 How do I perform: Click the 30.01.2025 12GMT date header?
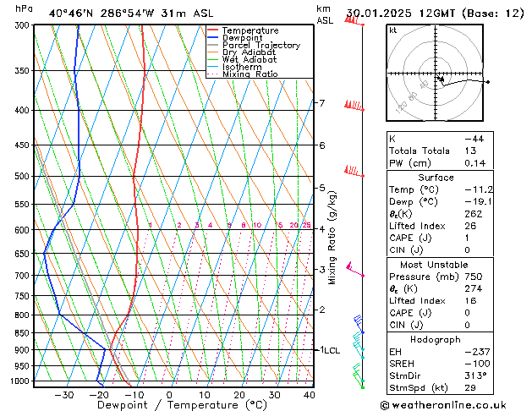pyautogui.click(x=401, y=14)
